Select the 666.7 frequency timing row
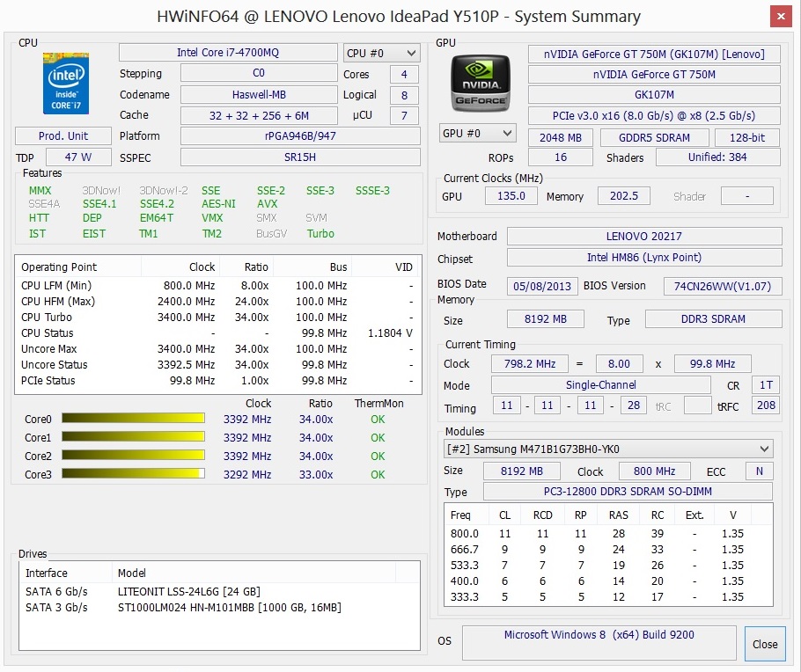The width and height of the screenshot is (801, 672). 608,549
